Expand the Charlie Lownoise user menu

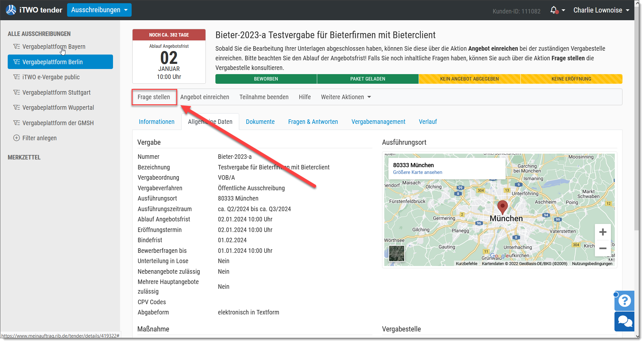click(x=601, y=10)
